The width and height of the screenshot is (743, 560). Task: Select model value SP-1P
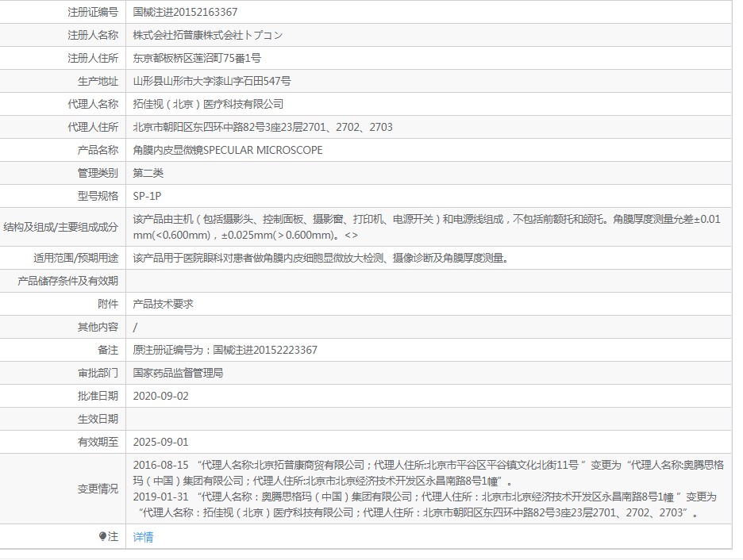click(x=147, y=196)
